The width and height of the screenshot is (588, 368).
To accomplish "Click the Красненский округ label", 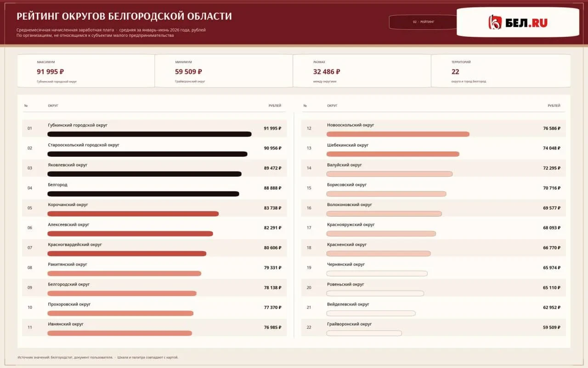I will pos(347,245).
